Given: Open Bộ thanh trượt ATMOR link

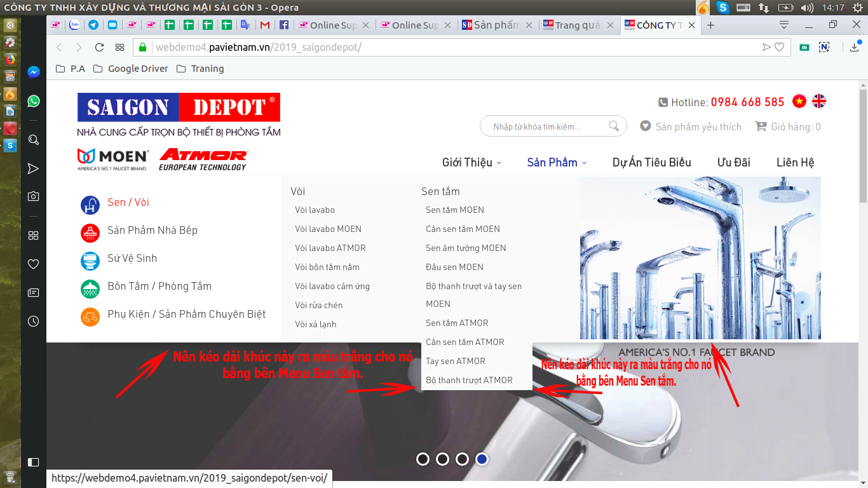Looking at the screenshot, I should (469, 380).
